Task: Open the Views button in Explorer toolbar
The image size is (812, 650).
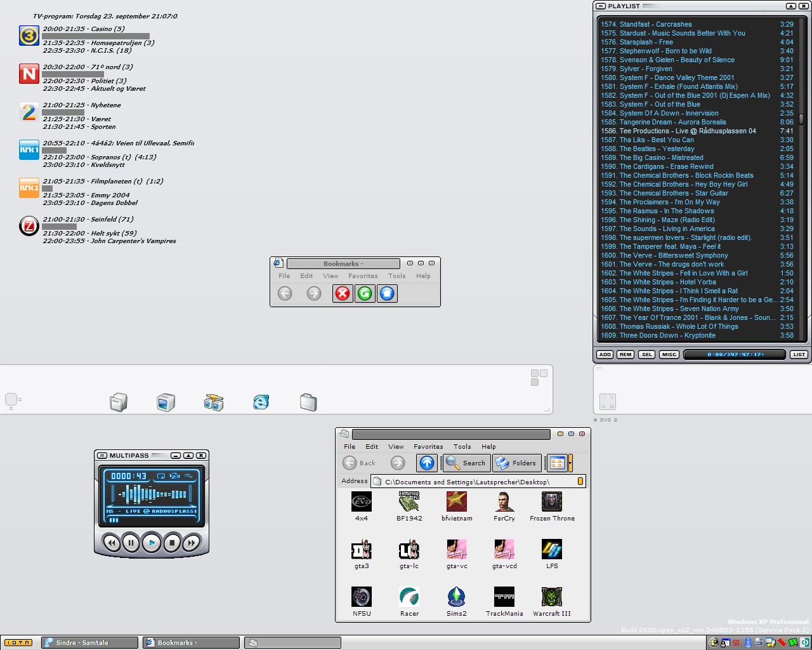Action: tap(557, 463)
